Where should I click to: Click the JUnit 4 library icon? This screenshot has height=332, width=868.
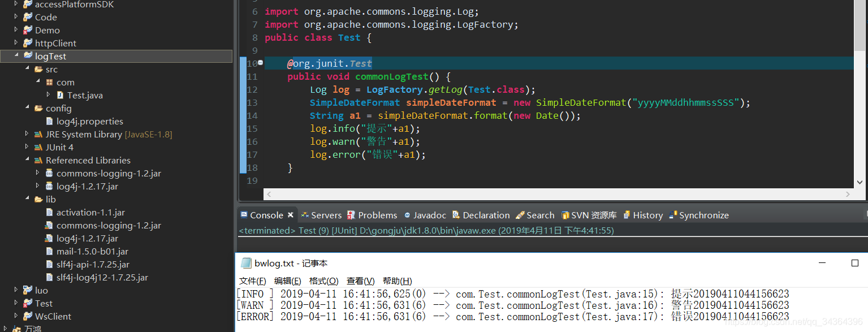[x=38, y=147]
